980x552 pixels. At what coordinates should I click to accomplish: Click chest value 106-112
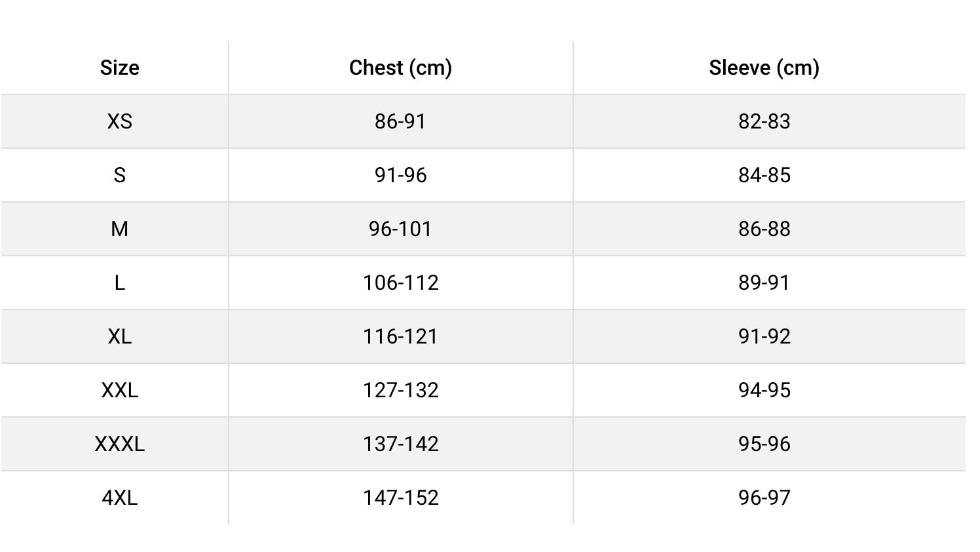point(400,283)
